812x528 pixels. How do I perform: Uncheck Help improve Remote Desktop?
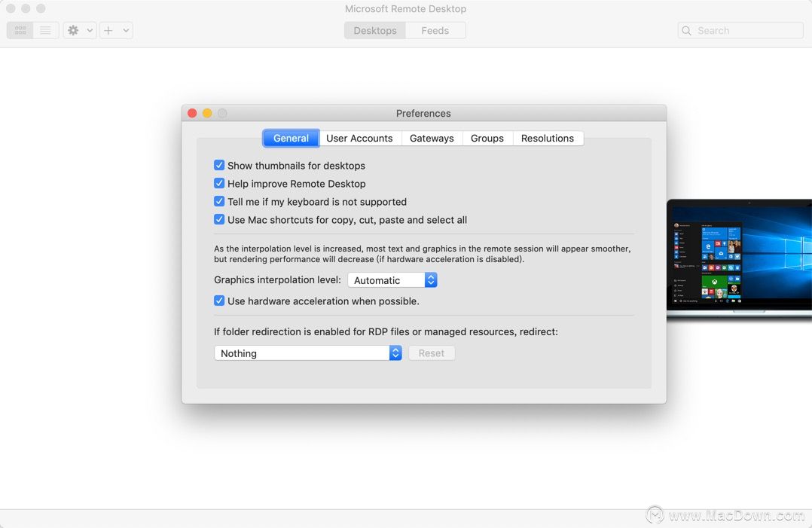tap(219, 183)
